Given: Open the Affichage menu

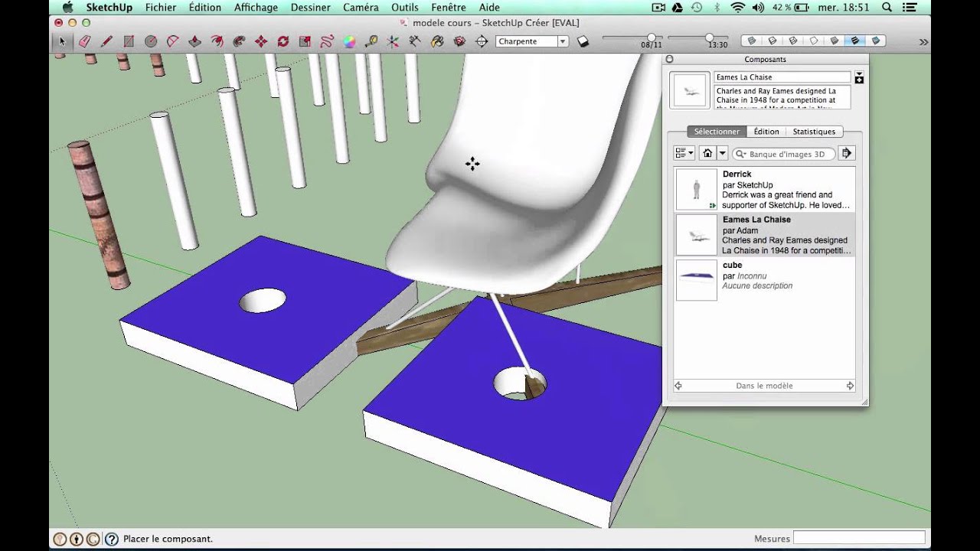Looking at the screenshot, I should (x=256, y=8).
